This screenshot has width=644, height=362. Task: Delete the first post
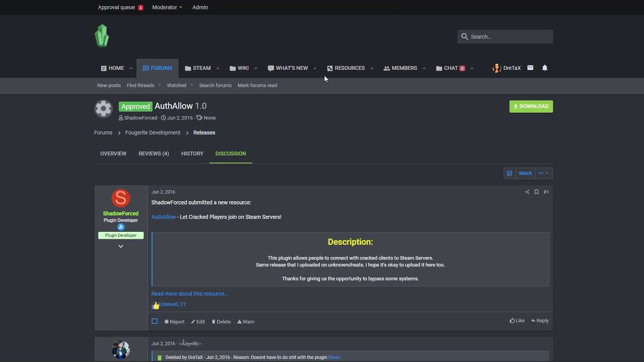pos(221,322)
